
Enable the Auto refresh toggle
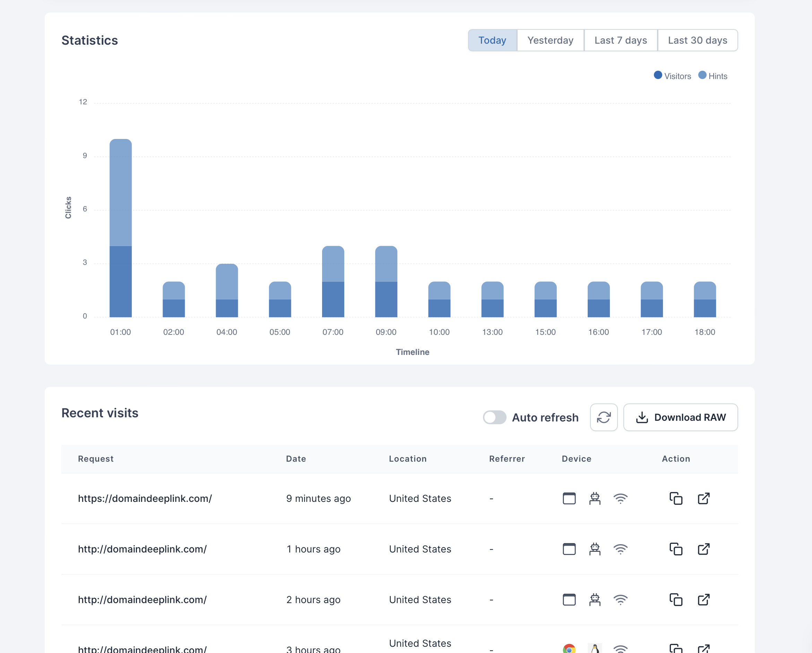pos(494,417)
